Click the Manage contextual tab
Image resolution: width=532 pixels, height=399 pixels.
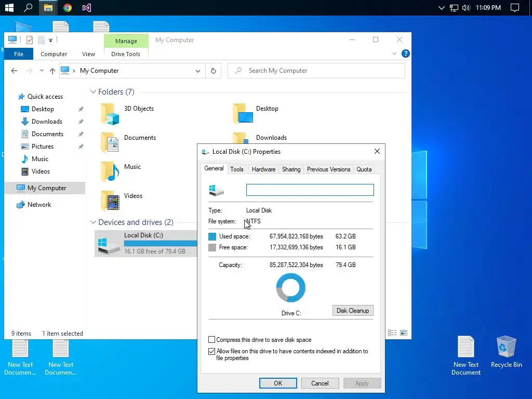[126, 41]
